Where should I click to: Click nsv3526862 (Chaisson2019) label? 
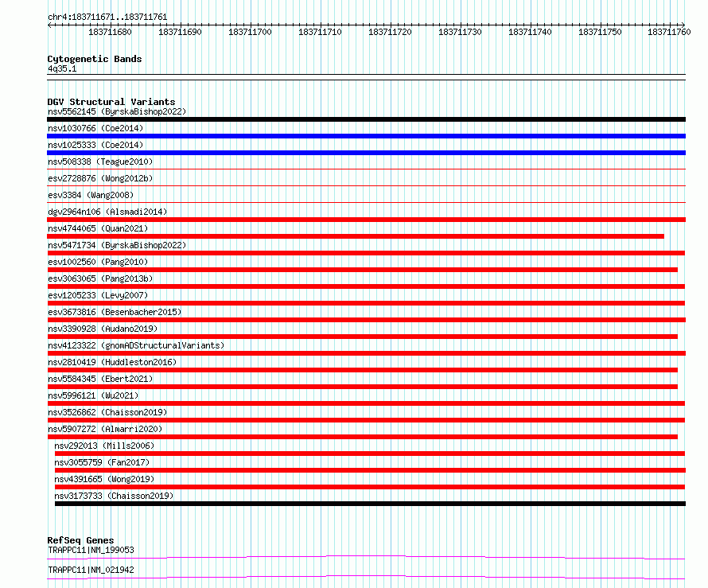pyautogui.click(x=107, y=412)
